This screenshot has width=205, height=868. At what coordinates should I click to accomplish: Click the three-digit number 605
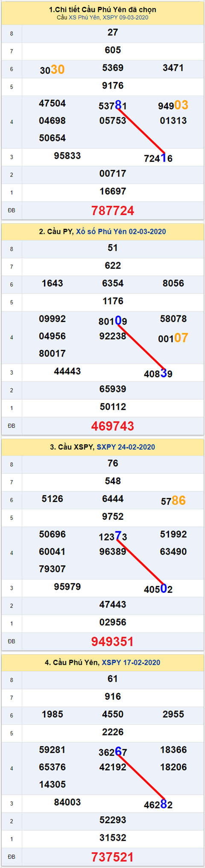(113, 50)
